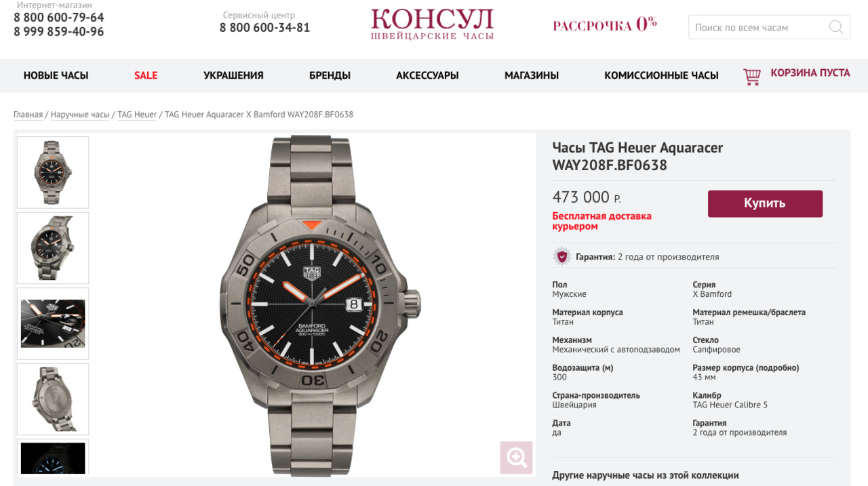868x486 pixels.
Task: Click TAG Heuer breadcrumb link
Action: pyautogui.click(x=137, y=115)
